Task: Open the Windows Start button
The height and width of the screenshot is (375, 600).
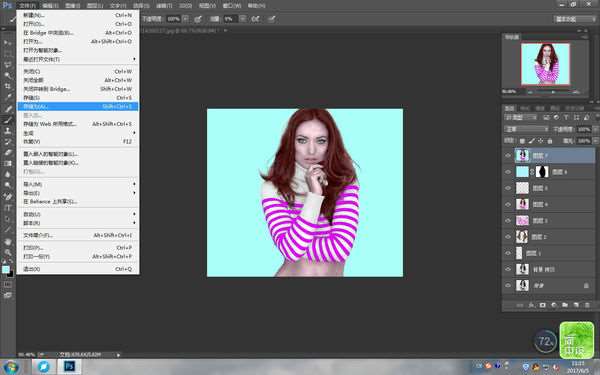Action: tap(11, 367)
